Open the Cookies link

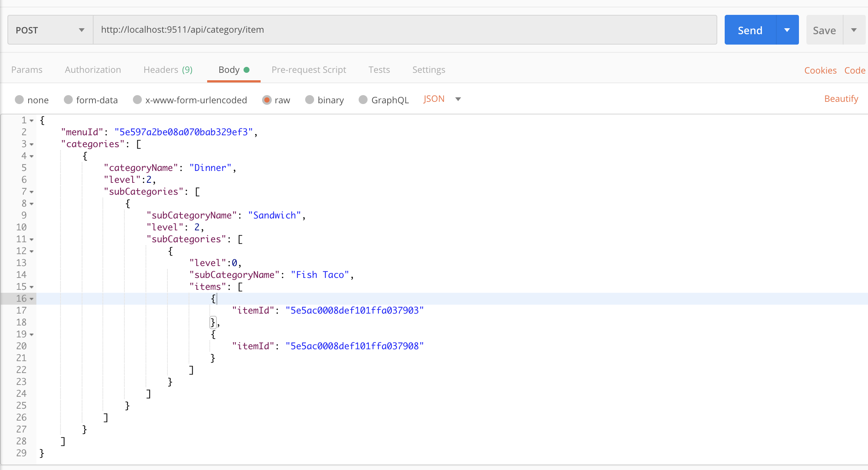(x=820, y=70)
